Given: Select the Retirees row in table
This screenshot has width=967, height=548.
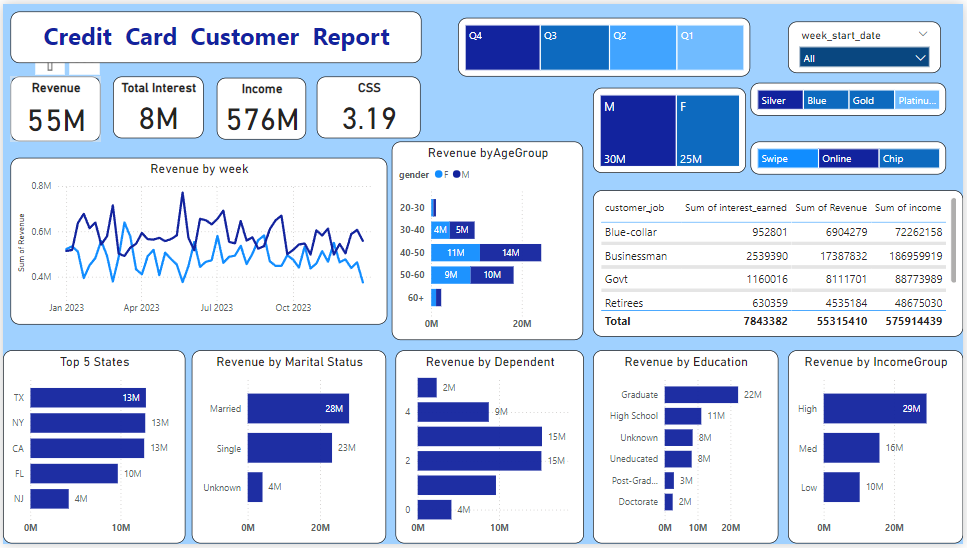Looking at the screenshot, I should [x=773, y=303].
